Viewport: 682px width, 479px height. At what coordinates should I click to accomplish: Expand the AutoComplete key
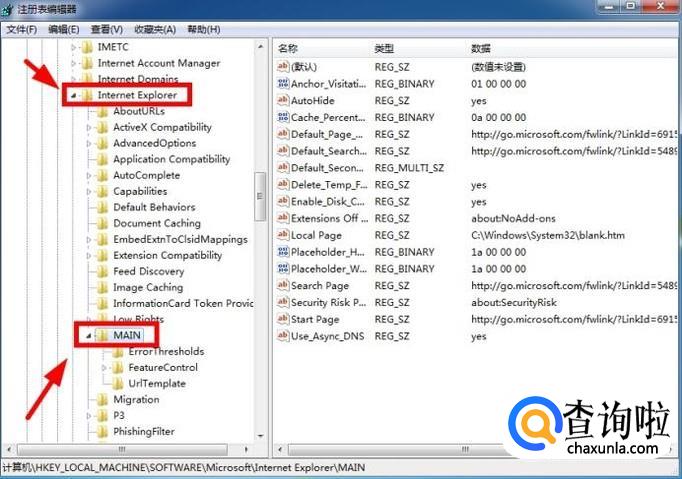89,175
